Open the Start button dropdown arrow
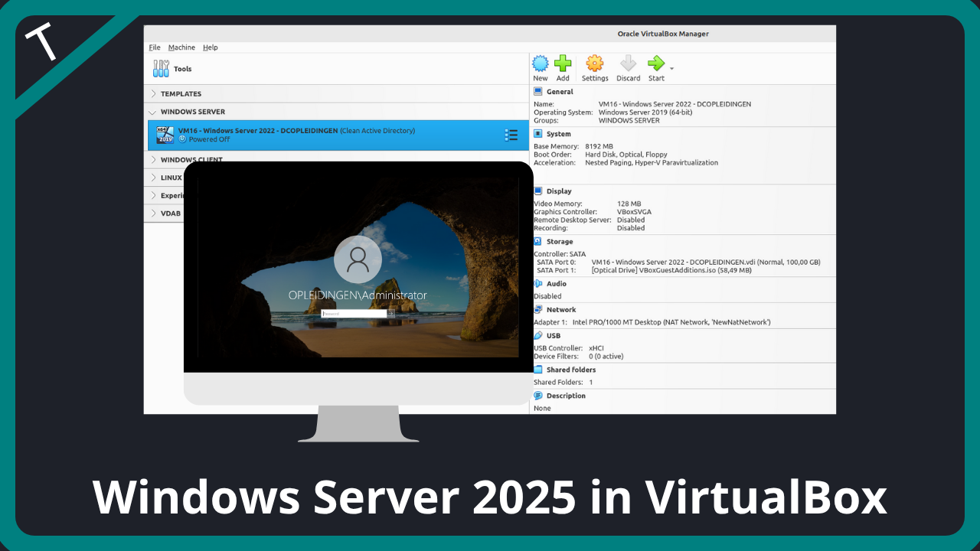The width and height of the screenshot is (980, 551). click(672, 69)
